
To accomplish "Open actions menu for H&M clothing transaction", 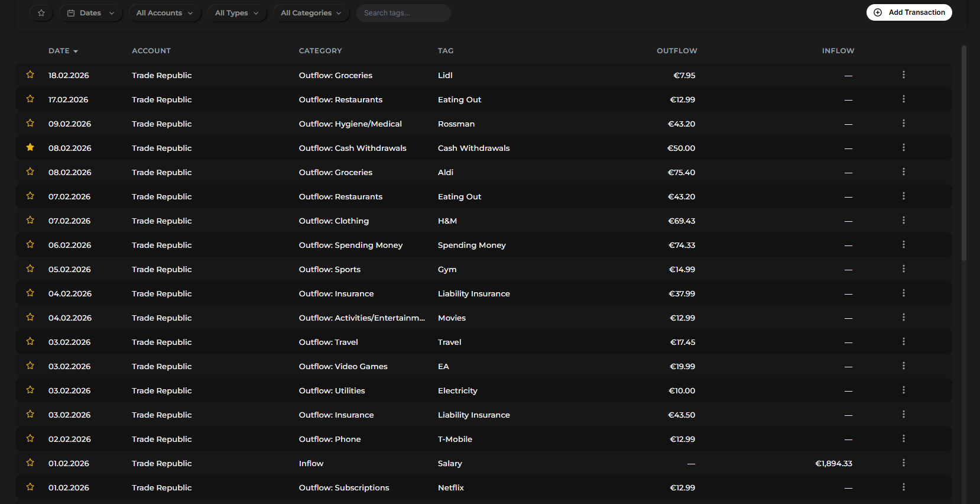I will tap(903, 221).
